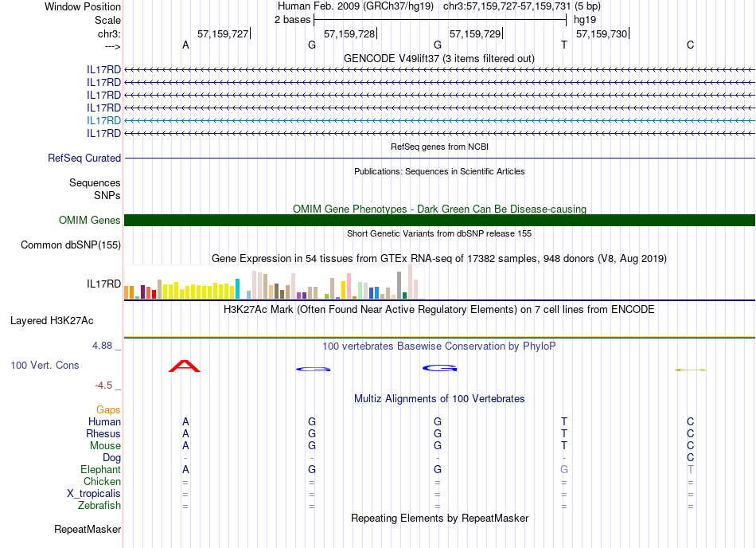Click the Elephant species label
Screen dimensions: 756x548
(101, 469)
